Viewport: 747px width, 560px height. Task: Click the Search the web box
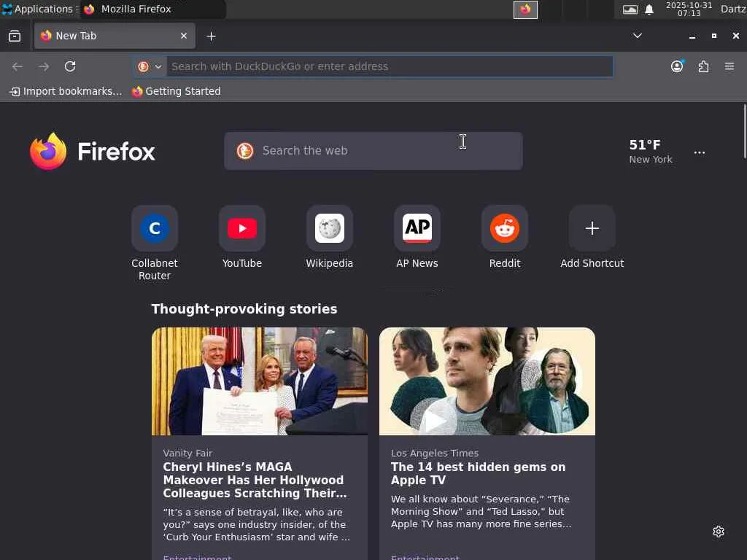point(373,151)
